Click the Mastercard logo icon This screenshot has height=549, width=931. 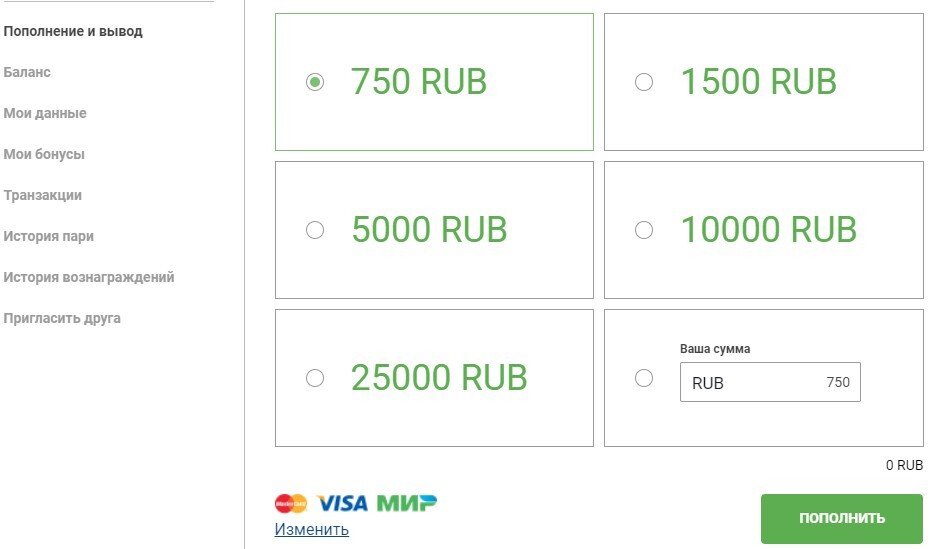[x=291, y=503]
